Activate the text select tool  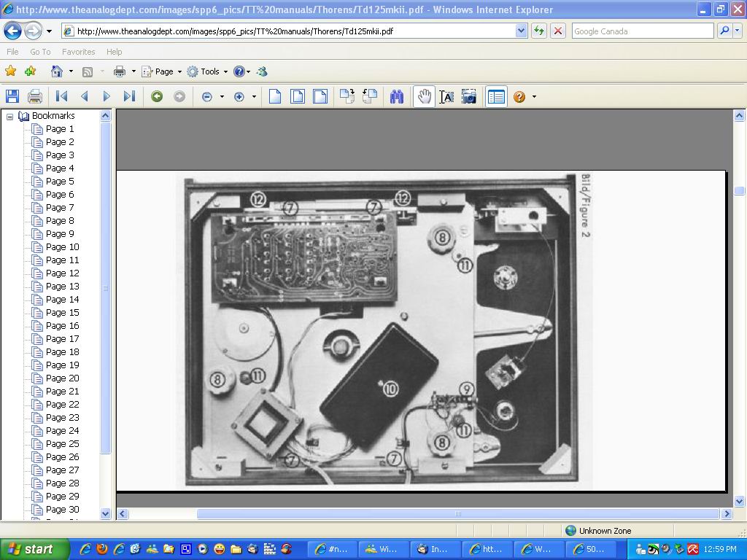coord(446,96)
